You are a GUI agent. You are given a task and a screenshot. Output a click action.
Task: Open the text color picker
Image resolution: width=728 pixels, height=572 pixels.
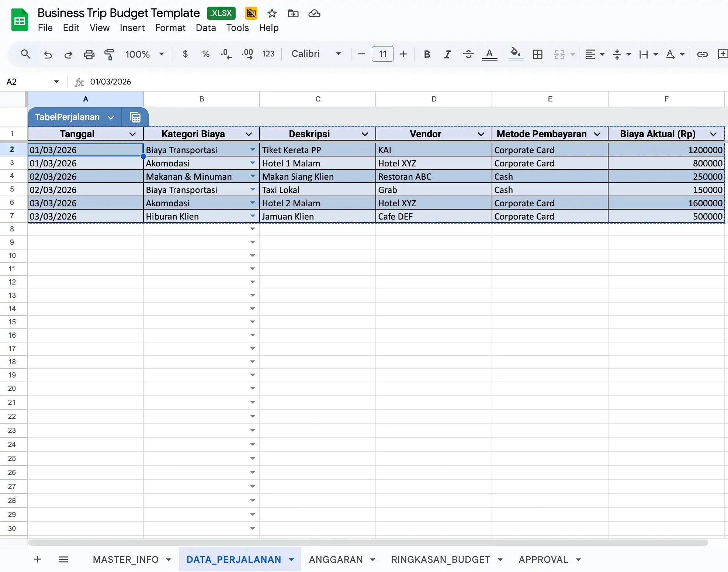pyautogui.click(x=490, y=54)
